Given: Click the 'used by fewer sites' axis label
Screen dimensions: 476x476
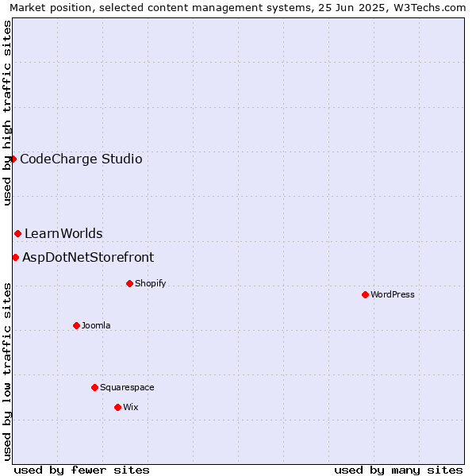Looking at the screenshot, I should 82,470.
